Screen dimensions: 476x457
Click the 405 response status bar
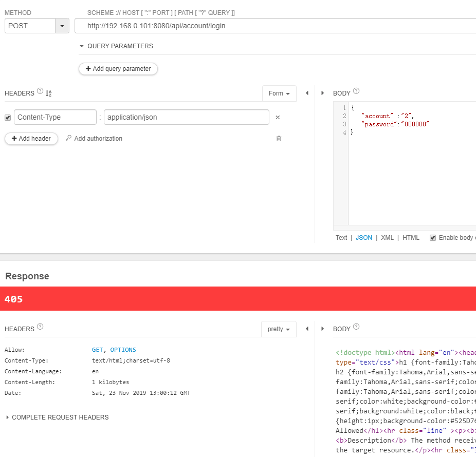pos(238,299)
